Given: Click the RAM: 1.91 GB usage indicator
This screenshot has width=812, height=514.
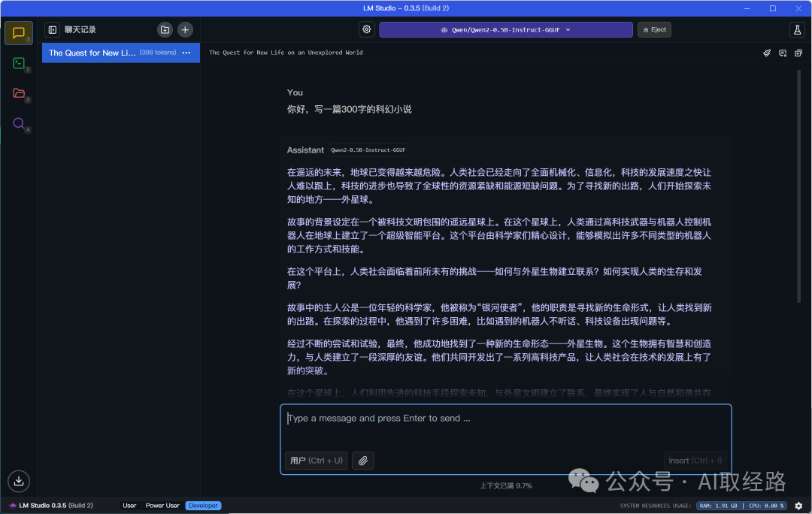Looking at the screenshot, I should 718,506.
